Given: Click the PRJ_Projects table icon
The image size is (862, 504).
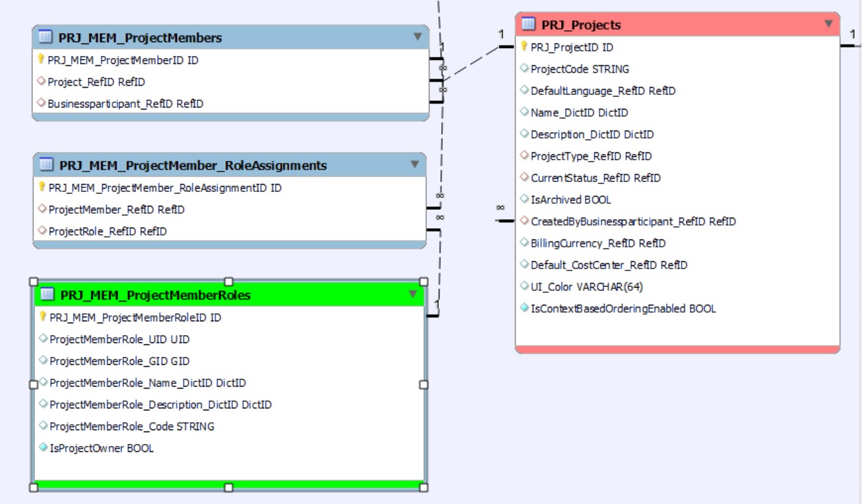Looking at the screenshot, I should click(x=528, y=25).
